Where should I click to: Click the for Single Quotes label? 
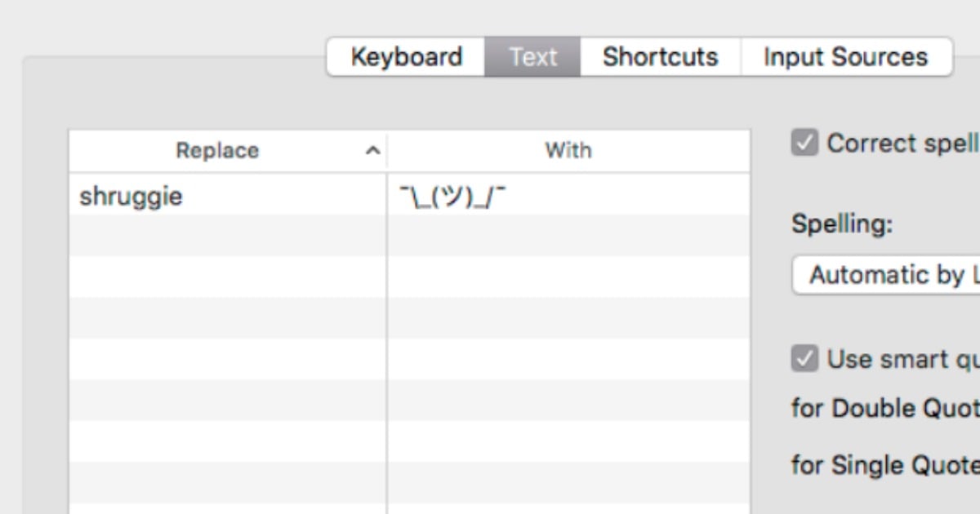coord(885,465)
